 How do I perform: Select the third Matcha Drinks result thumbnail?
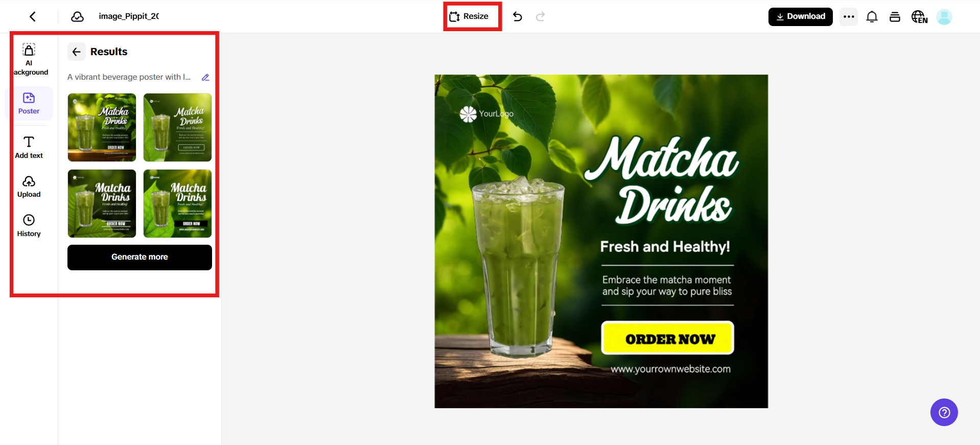click(x=102, y=203)
